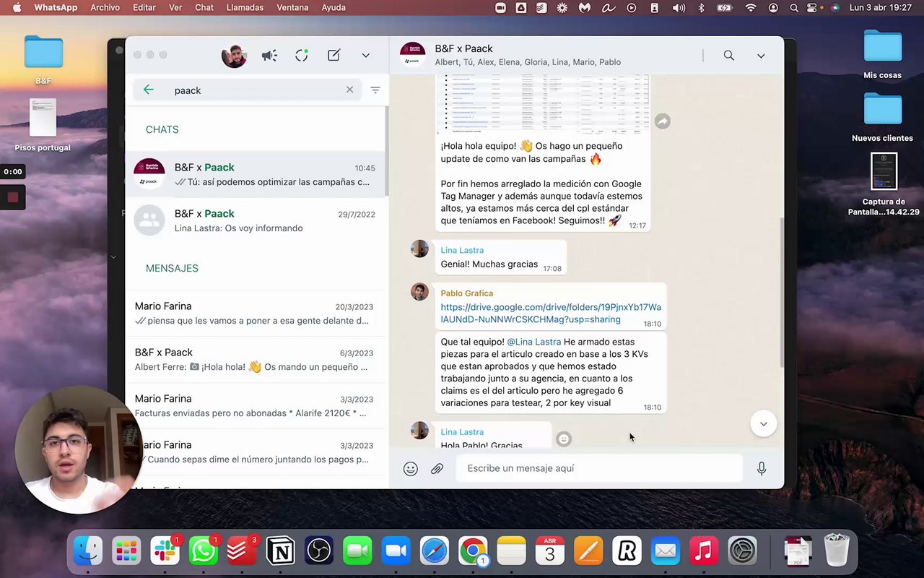Jump to the latest messages
This screenshot has height=578, width=924.
pyautogui.click(x=763, y=424)
